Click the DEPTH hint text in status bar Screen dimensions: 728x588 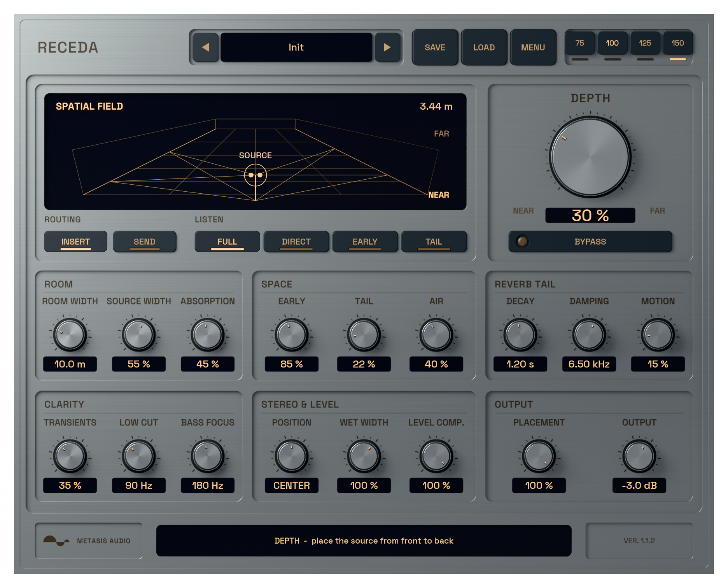pyautogui.click(x=364, y=541)
